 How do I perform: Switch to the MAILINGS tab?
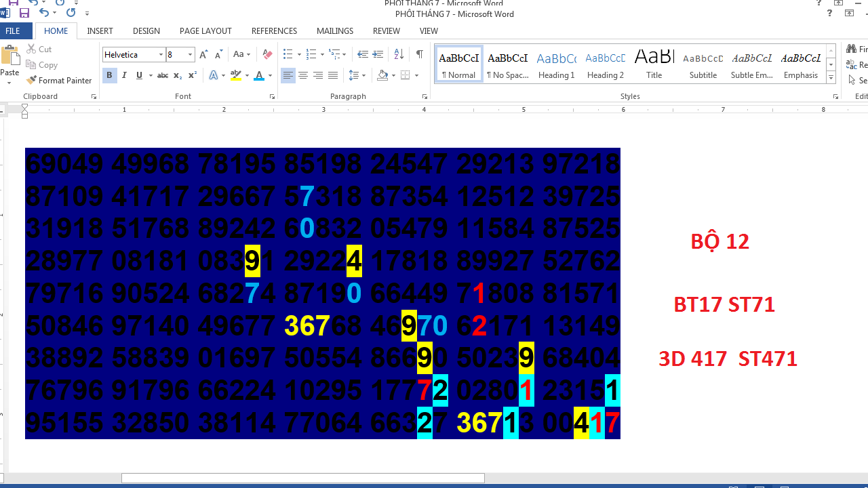point(335,31)
